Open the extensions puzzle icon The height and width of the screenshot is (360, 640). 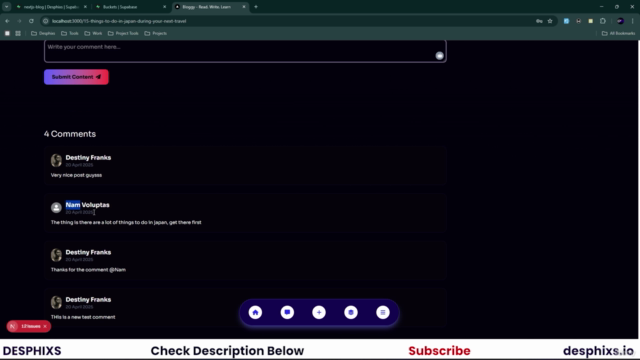[603, 21]
